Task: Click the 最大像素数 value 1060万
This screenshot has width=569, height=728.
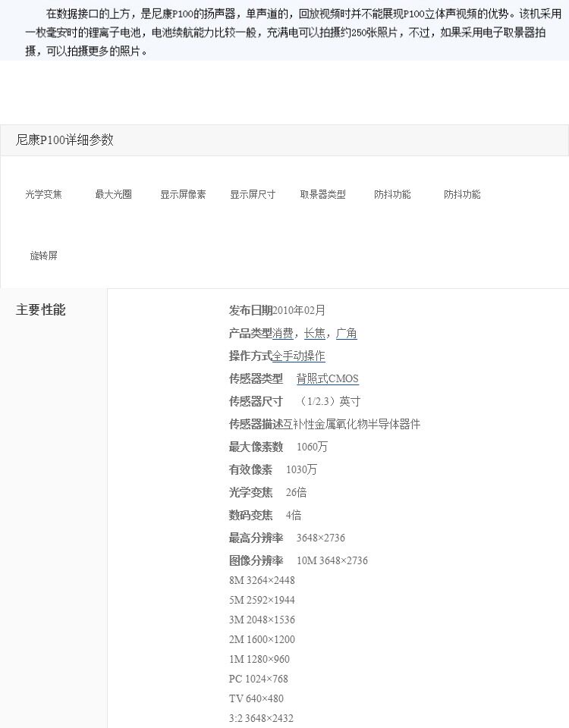Action: (x=312, y=447)
